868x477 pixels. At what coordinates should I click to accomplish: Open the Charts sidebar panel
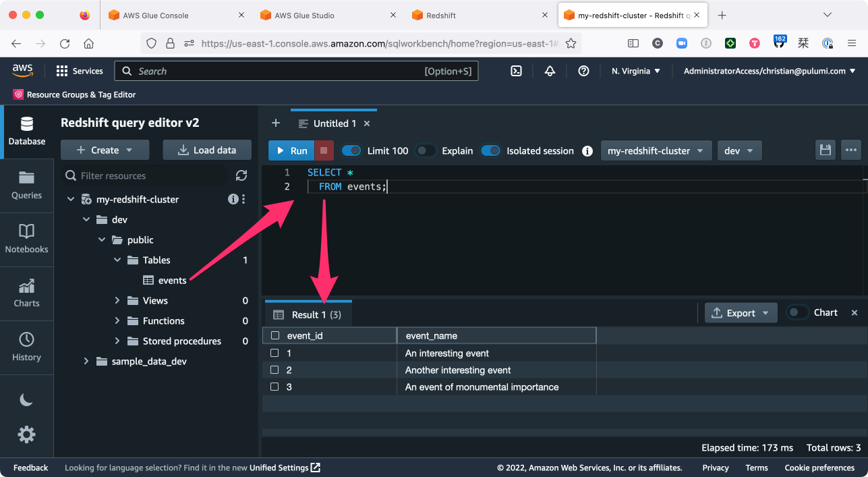point(26,293)
